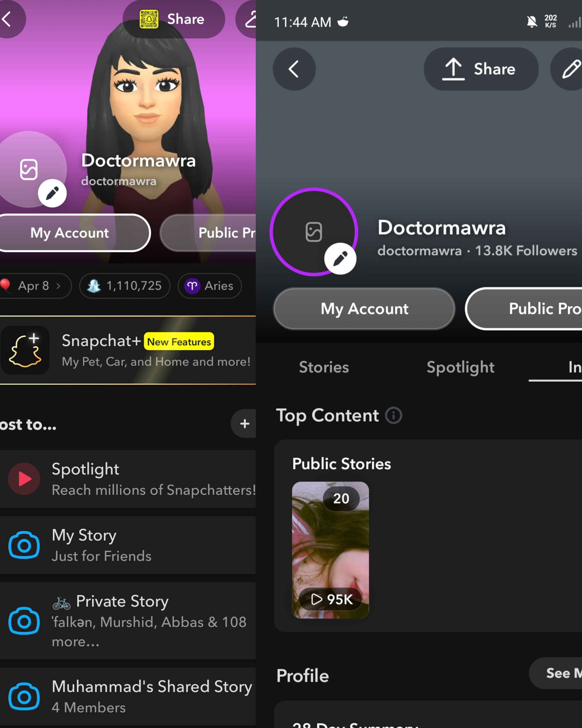The image size is (582, 728).
Task: Open the Private Story row
Action: pyautogui.click(x=128, y=621)
